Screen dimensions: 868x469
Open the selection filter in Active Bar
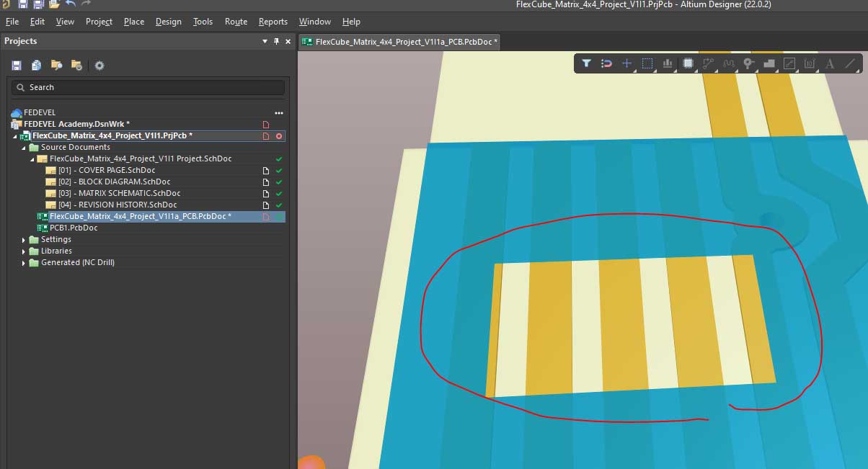click(586, 63)
